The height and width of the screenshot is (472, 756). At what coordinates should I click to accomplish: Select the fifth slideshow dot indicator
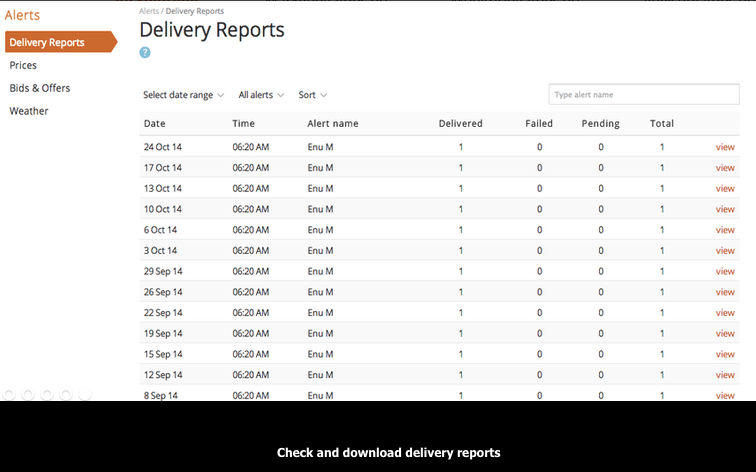point(85,394)
